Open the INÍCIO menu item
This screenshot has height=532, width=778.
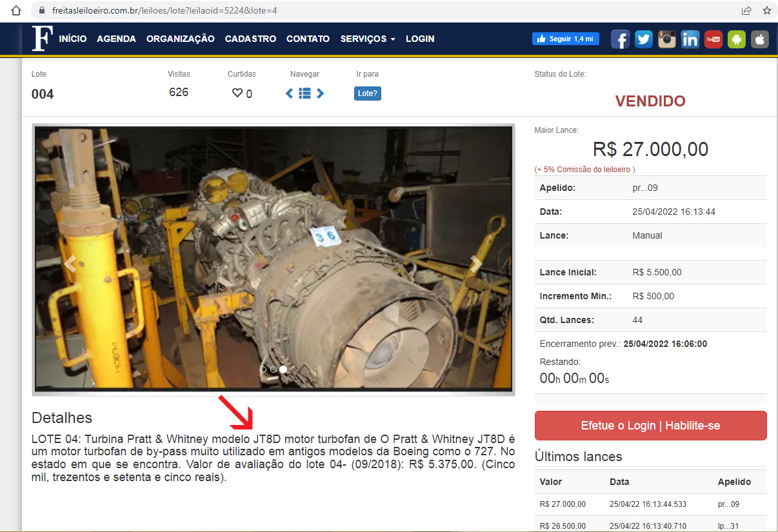point(73,39)
